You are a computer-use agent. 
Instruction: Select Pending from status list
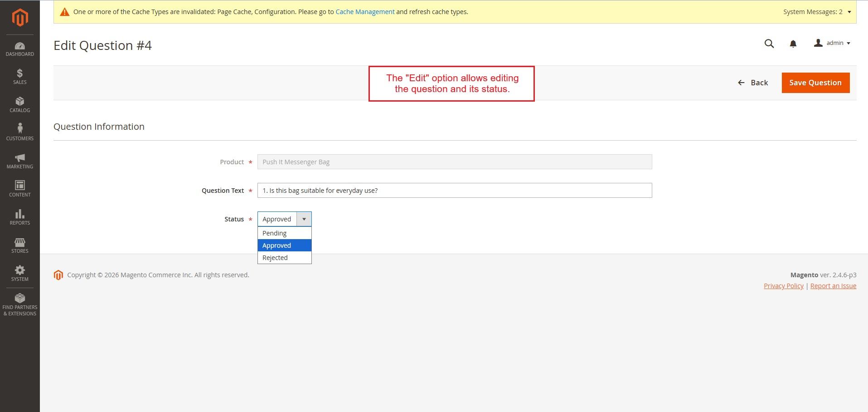click(x=275, y=233)
